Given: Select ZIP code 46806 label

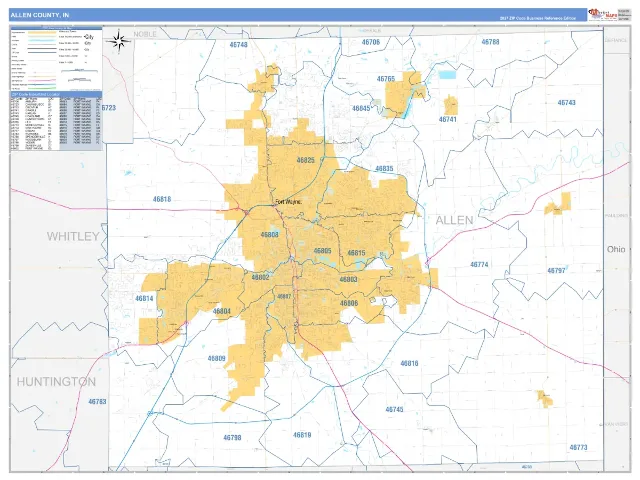Looking at the screenshot, I should (x=349, y=303).
